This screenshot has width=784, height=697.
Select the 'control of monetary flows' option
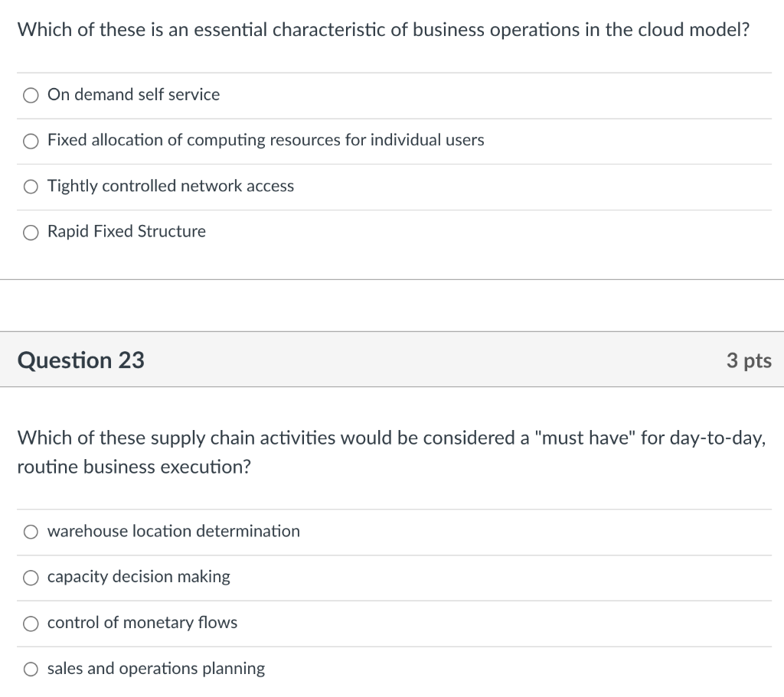31,623
